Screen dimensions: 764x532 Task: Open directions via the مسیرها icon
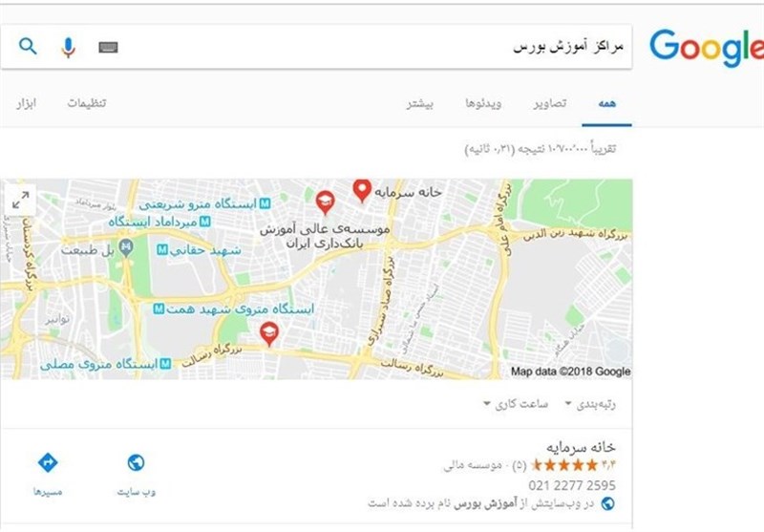tap(48, 462)
